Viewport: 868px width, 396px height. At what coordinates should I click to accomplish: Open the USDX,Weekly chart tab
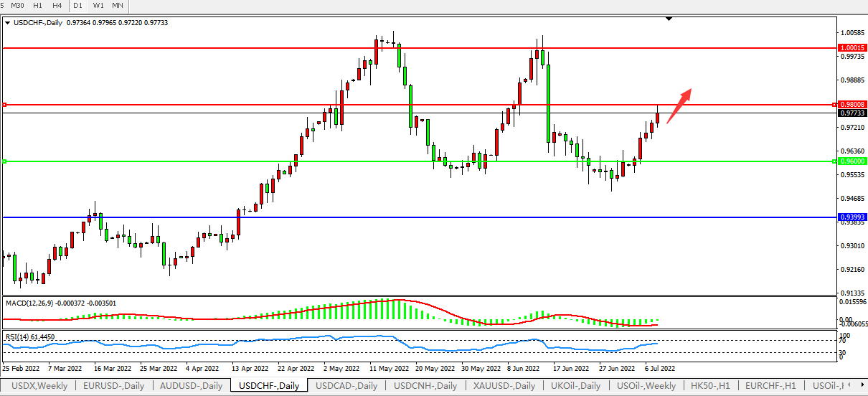[39, 386]
